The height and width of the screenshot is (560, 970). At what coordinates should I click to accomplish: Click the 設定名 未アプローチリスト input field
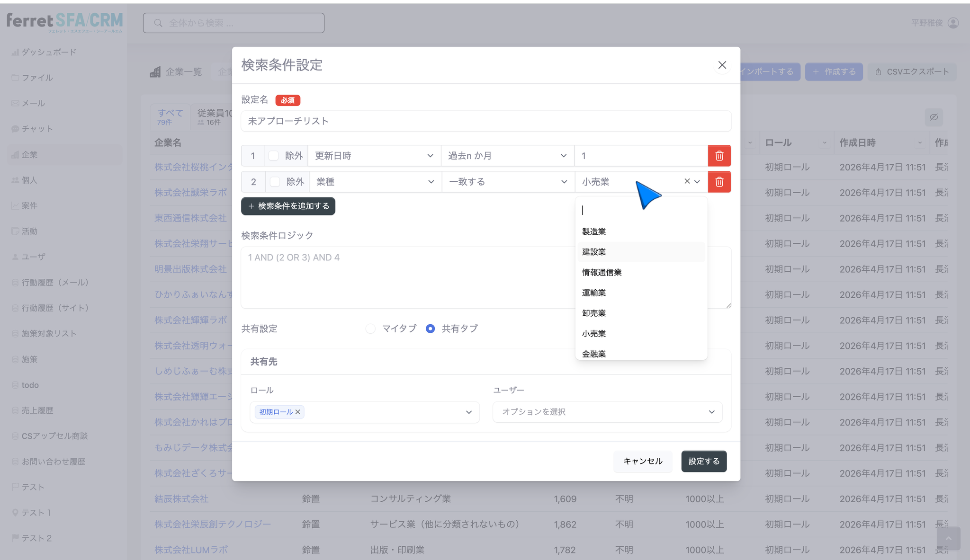[x=486, y=121]
